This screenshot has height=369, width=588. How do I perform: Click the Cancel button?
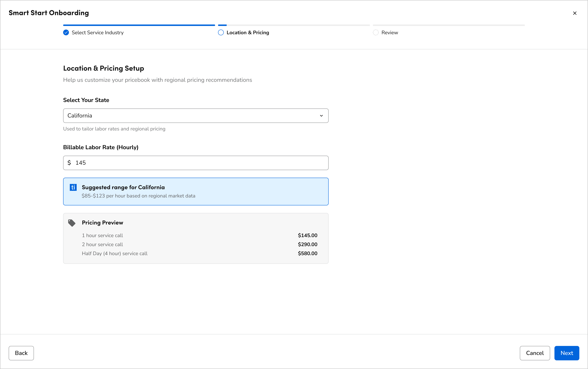(x=535, y=353)
